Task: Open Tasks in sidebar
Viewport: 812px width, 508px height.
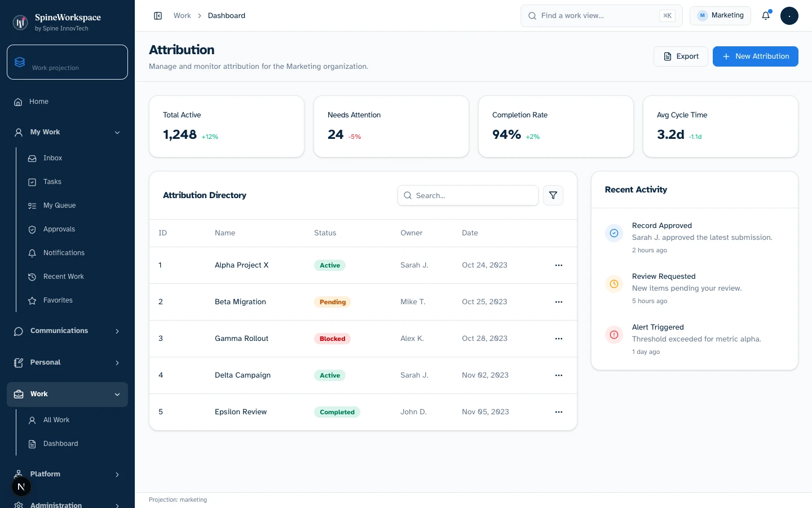Action: tap(74, 182)
